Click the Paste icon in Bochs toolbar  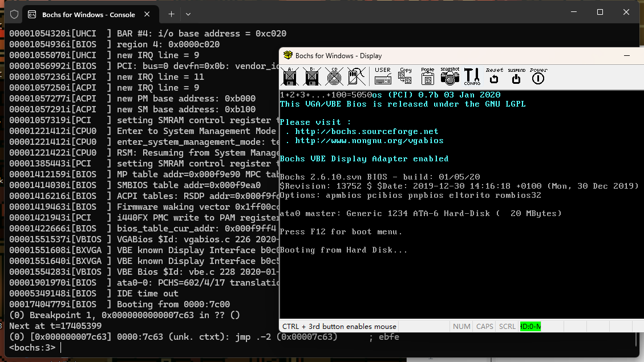[428, 76]
